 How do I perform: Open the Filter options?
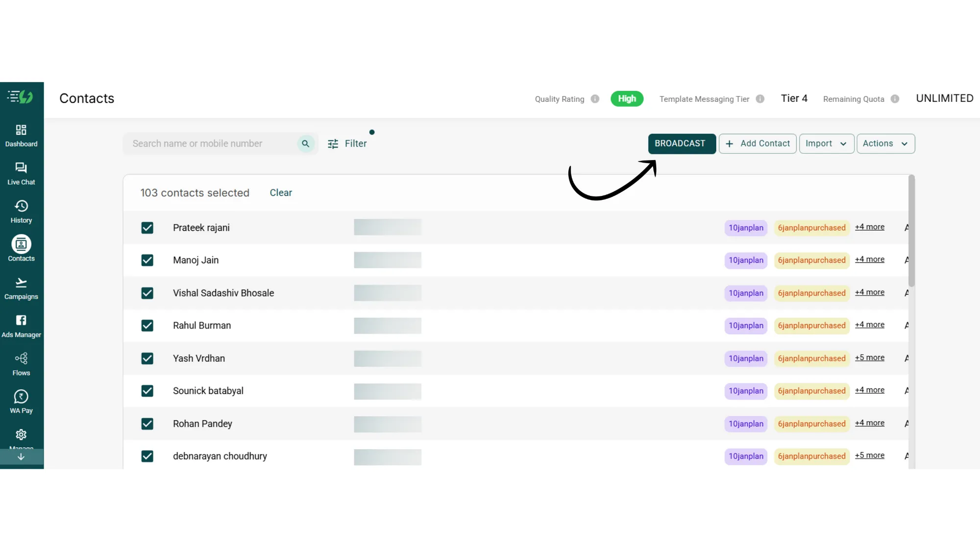[x=348, y=144]
